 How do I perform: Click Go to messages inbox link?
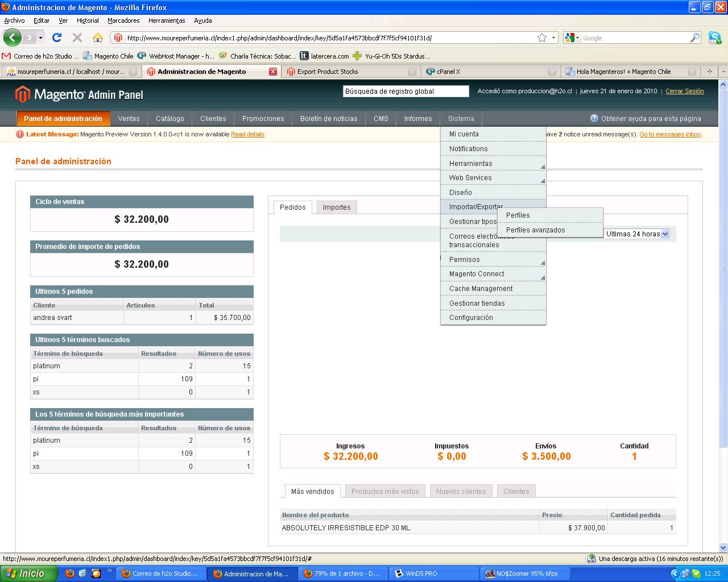click(x=670, y=134)
